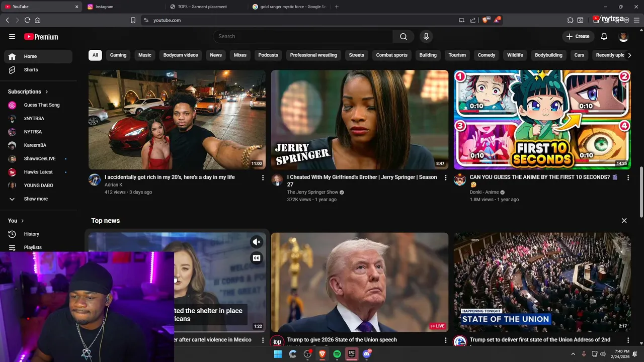Open the Hawks Latest subscription
The height and width of the screenshot is (362, 644).
tap(38, 172)
